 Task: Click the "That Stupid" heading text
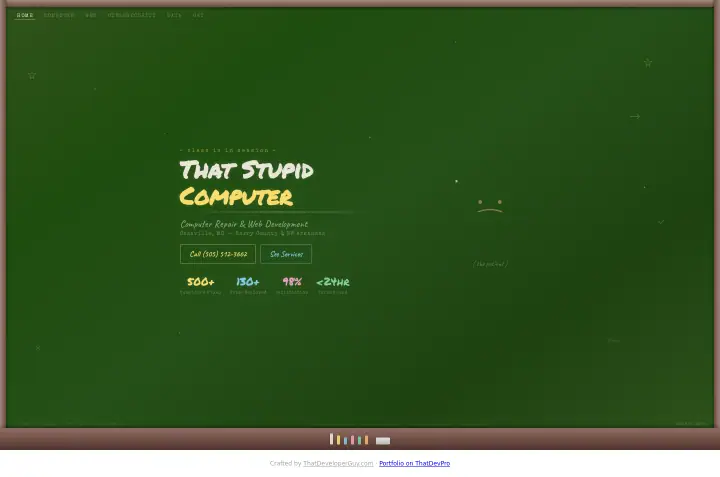click(247, 170)
